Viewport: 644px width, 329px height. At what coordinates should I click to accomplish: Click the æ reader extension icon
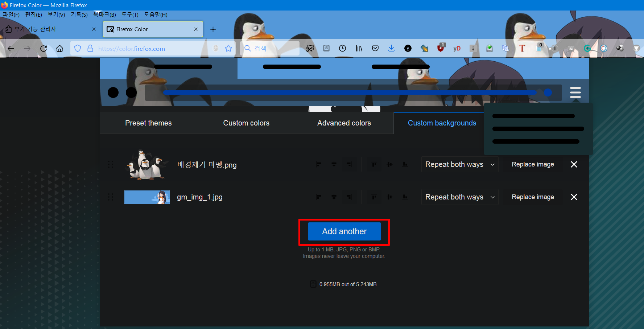(x=326, y=48)
